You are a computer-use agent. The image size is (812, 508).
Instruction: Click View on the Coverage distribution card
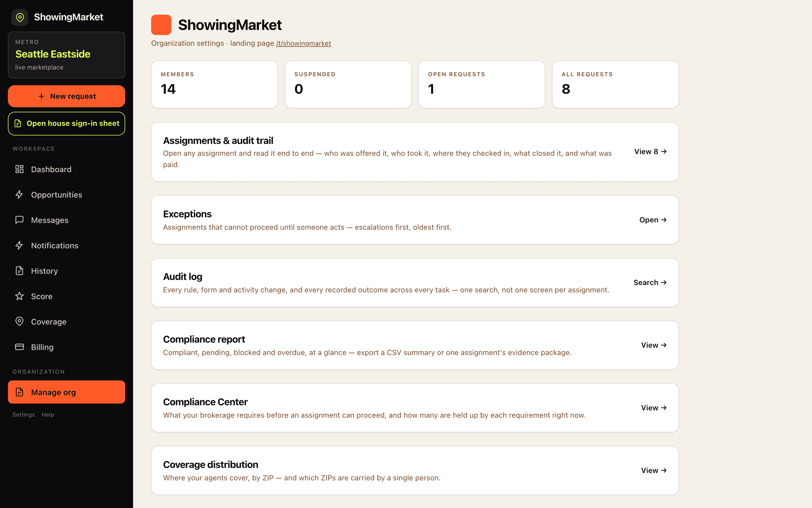[x=654, y=470]
